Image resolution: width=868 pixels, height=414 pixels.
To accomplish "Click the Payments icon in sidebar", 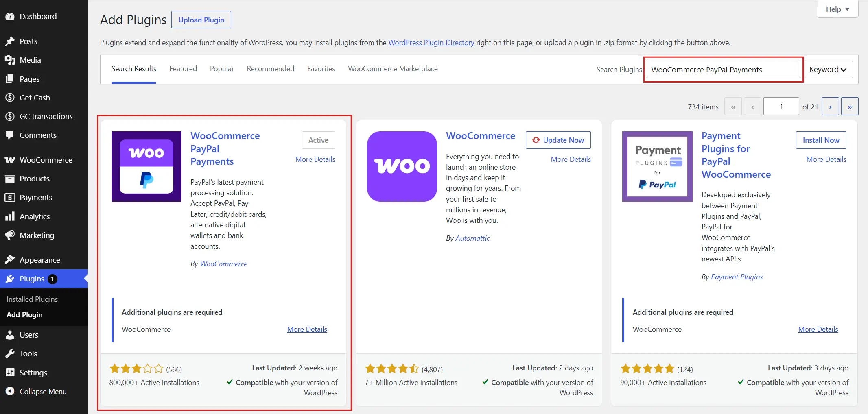I will 10,198.
